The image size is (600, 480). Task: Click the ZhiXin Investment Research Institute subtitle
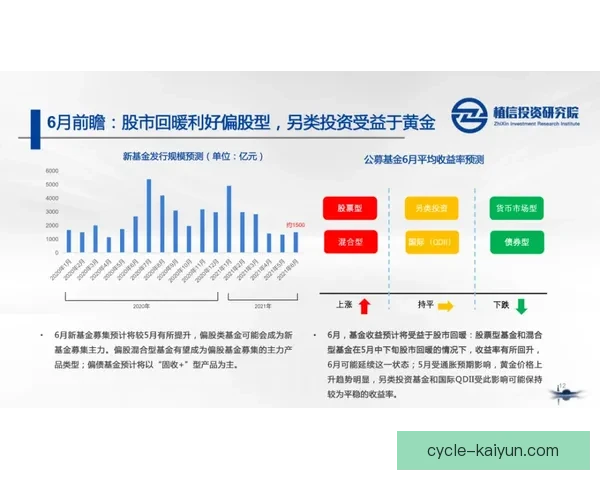[x=536, y=124]
